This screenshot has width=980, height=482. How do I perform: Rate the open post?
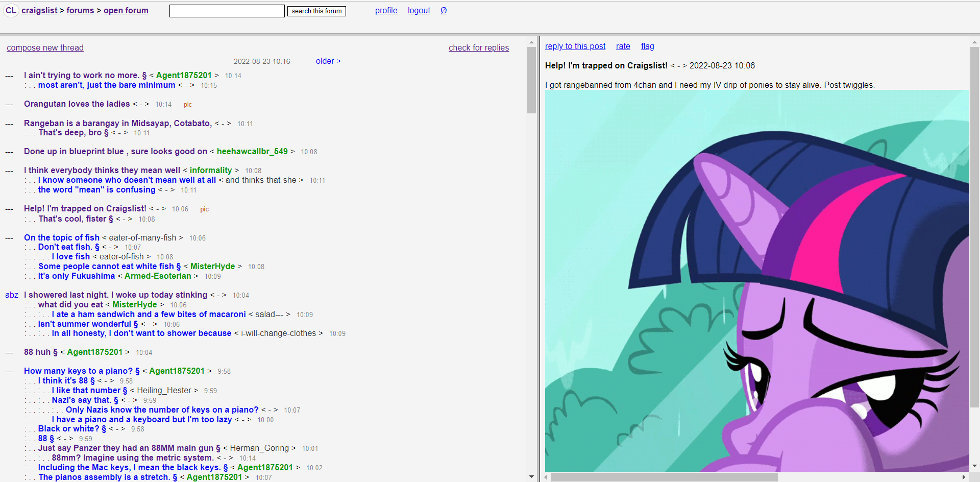[x=623, y=46]
